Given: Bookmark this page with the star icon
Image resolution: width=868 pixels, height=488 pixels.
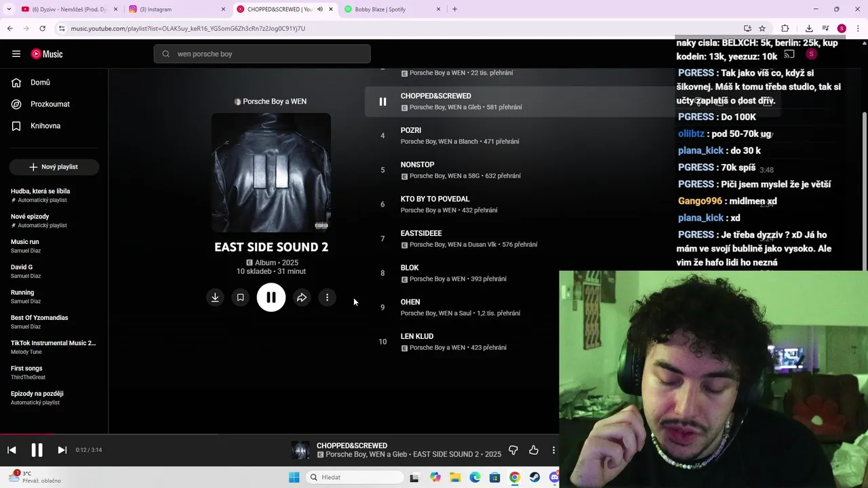Looking at the screenshot, I should 762,28.
